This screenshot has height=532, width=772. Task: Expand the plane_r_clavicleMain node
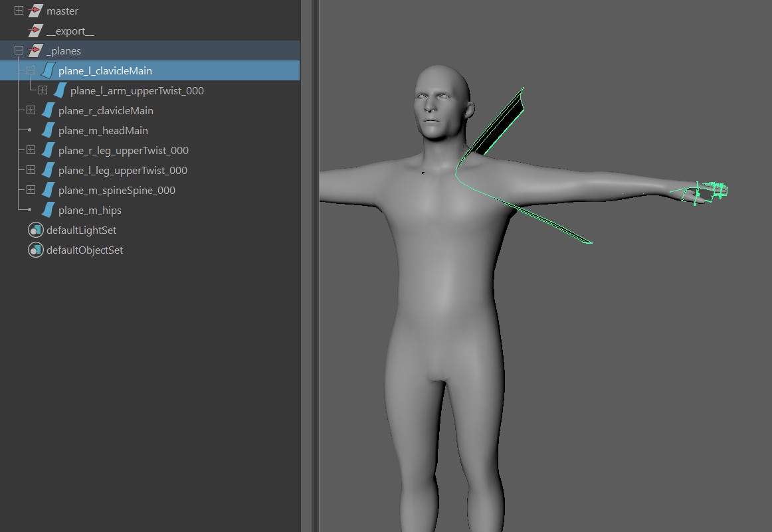tap(31, 110)
